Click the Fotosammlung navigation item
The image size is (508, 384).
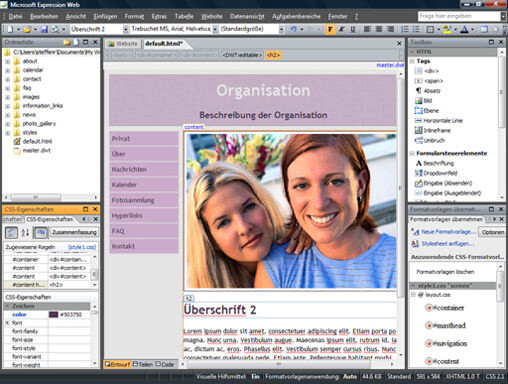144,200
